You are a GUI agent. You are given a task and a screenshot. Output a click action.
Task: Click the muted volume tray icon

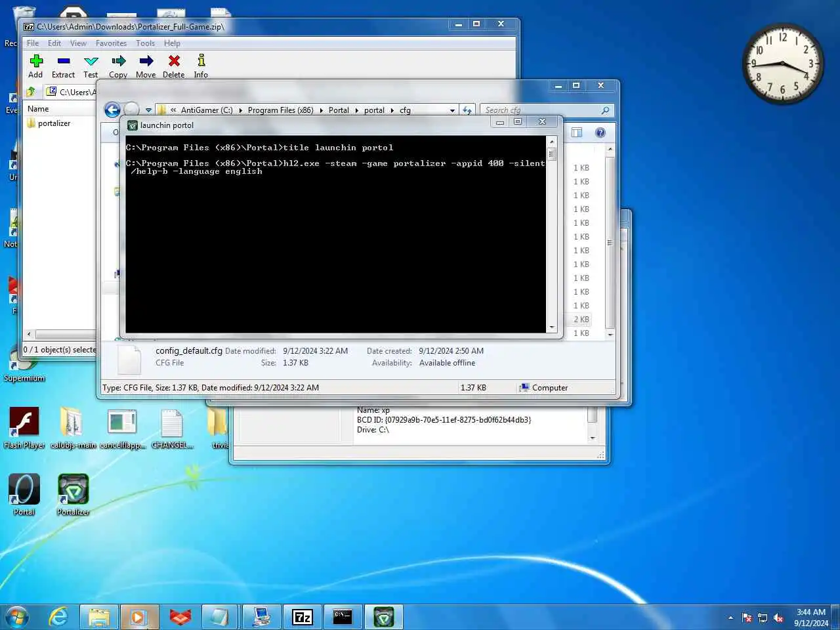click(778, 618)
